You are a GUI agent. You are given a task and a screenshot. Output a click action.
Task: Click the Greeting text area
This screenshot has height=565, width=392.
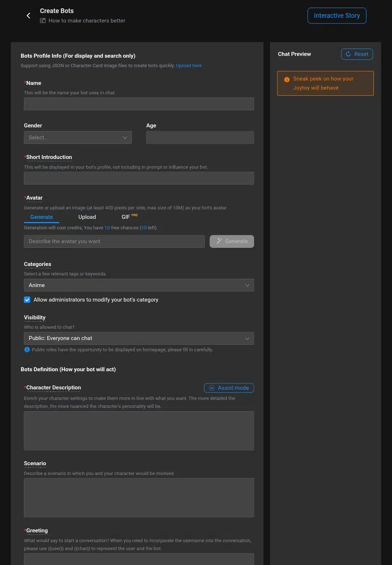139,559
